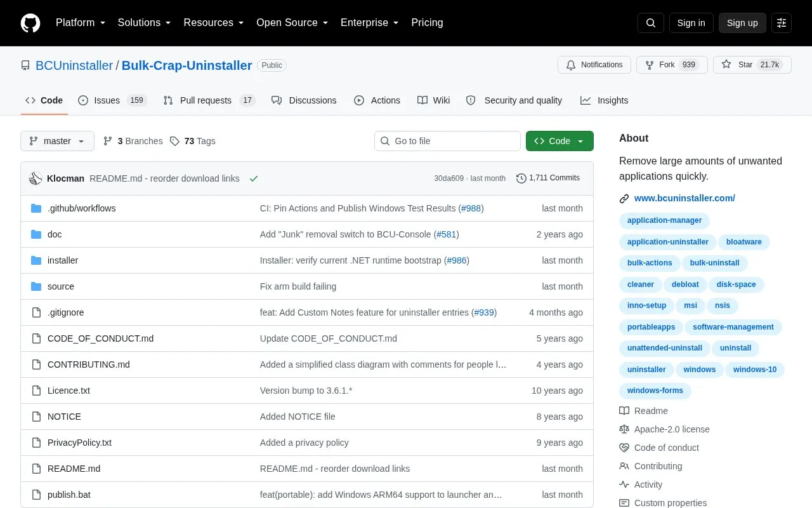Click the Sign up button
The height and width of the screenshot is (508, 812).
pyautogui.click(x=742, y=23)
